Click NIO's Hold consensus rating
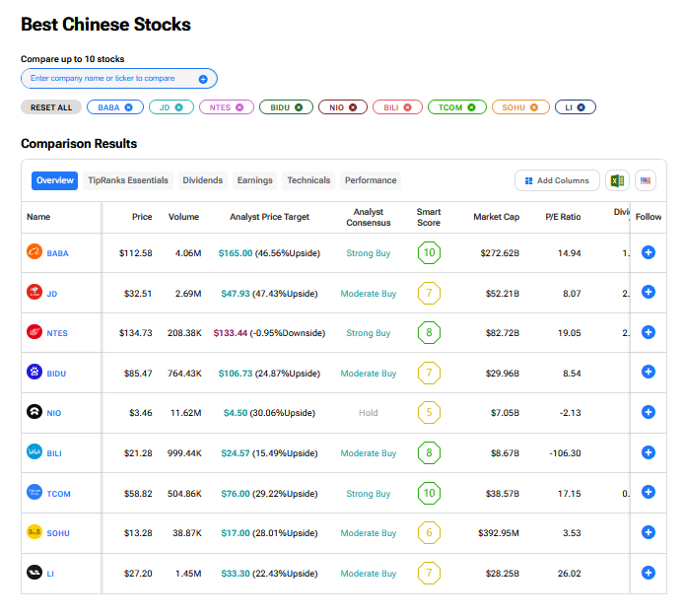 pos(368,413)
